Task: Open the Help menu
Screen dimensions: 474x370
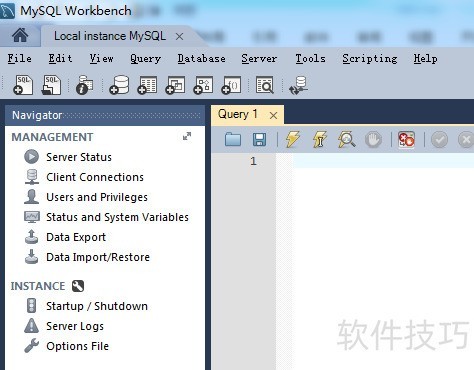Action: [425, 59]
